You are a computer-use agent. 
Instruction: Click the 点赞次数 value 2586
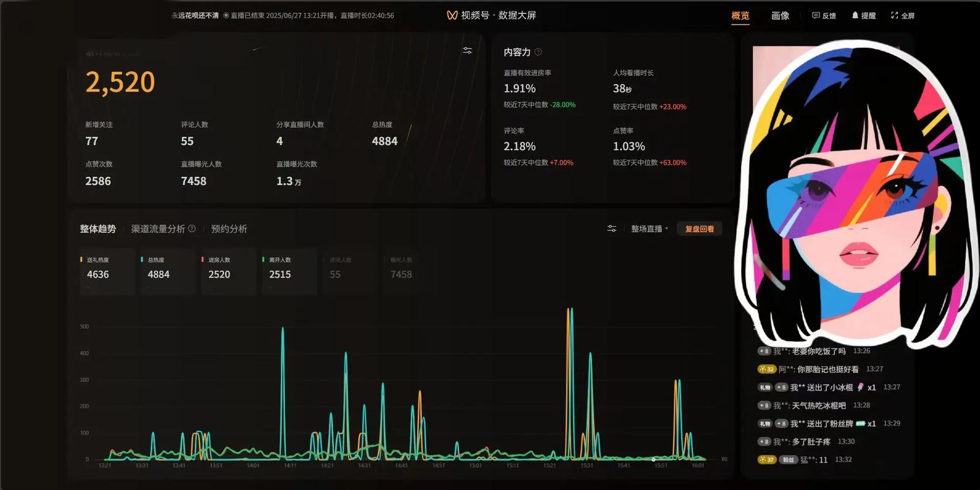98,181
